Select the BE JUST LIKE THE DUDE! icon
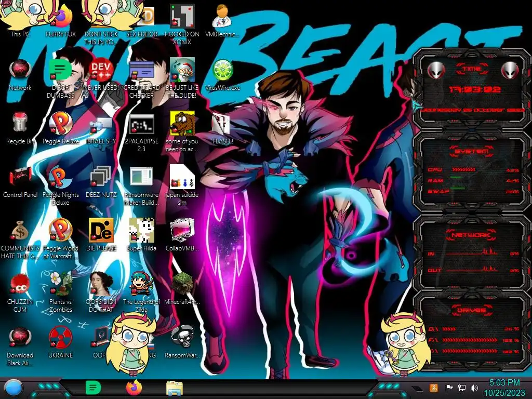This screenshot has width=532, height=399. click(x=182, y=78)
